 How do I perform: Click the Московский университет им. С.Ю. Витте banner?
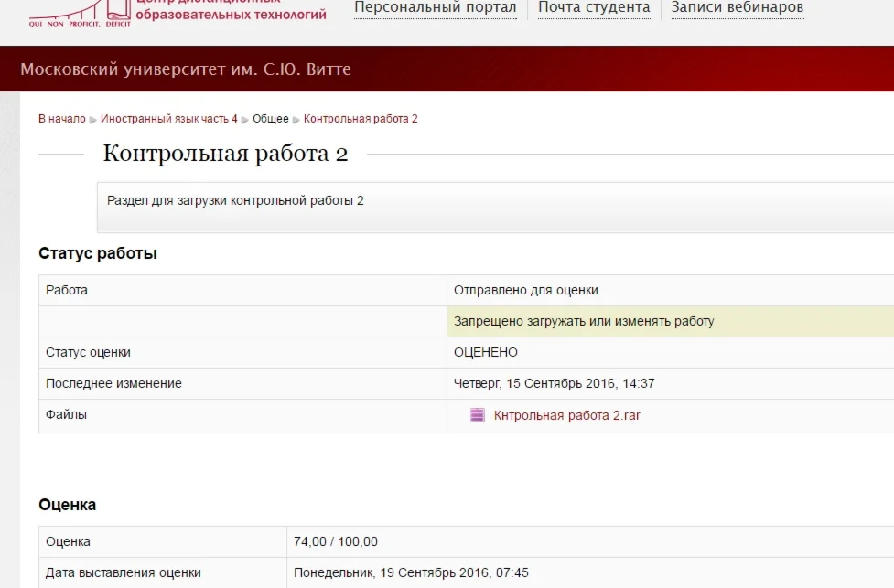186,69
